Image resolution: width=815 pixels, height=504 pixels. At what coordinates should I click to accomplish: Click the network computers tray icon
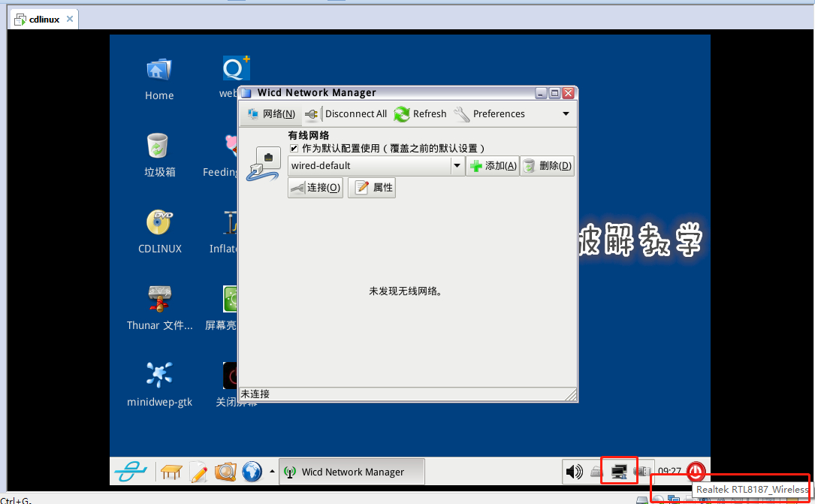(619, 472)
